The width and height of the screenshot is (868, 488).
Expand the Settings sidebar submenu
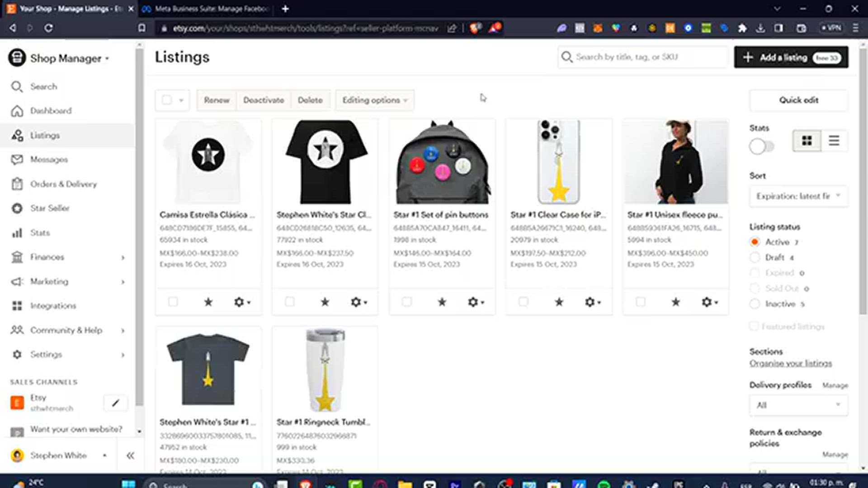coord(123,355)
